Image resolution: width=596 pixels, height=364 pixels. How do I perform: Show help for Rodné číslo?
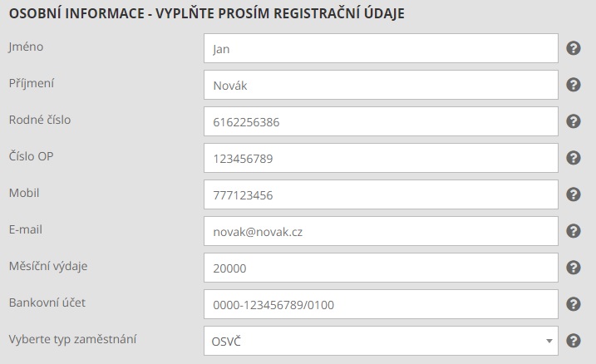point(574,121)
